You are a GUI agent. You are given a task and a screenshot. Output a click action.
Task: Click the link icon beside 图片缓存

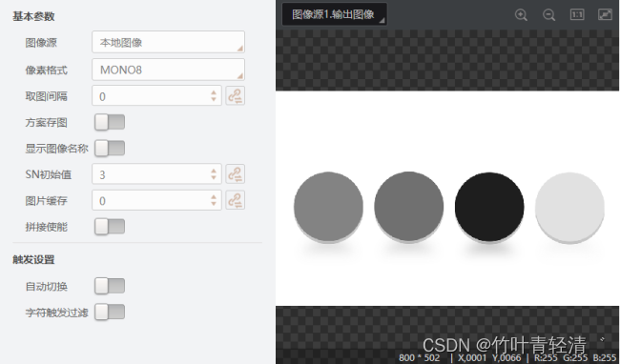click(x=236, y=200)
